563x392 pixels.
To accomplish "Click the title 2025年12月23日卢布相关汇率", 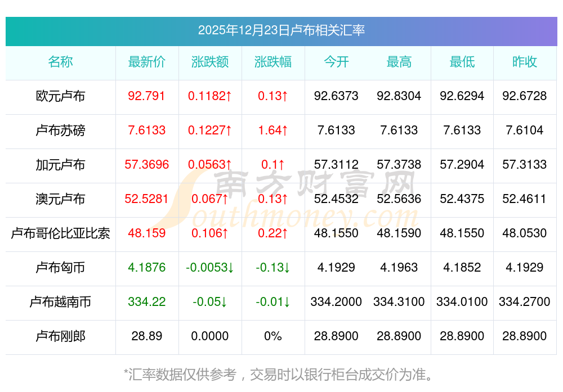I will (281, 30).
